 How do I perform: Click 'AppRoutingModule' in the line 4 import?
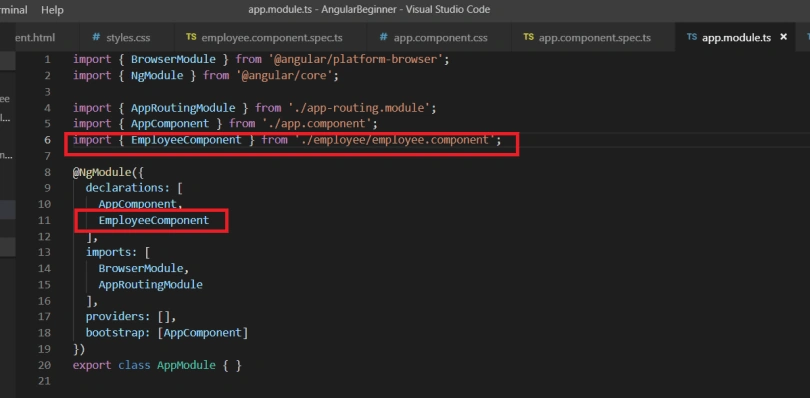tap(183, 108)
